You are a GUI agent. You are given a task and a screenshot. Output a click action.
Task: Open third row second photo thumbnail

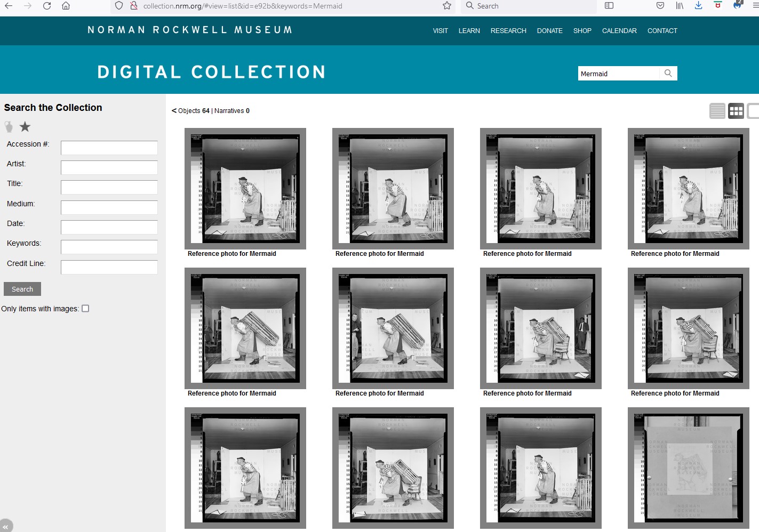[393, 468]
